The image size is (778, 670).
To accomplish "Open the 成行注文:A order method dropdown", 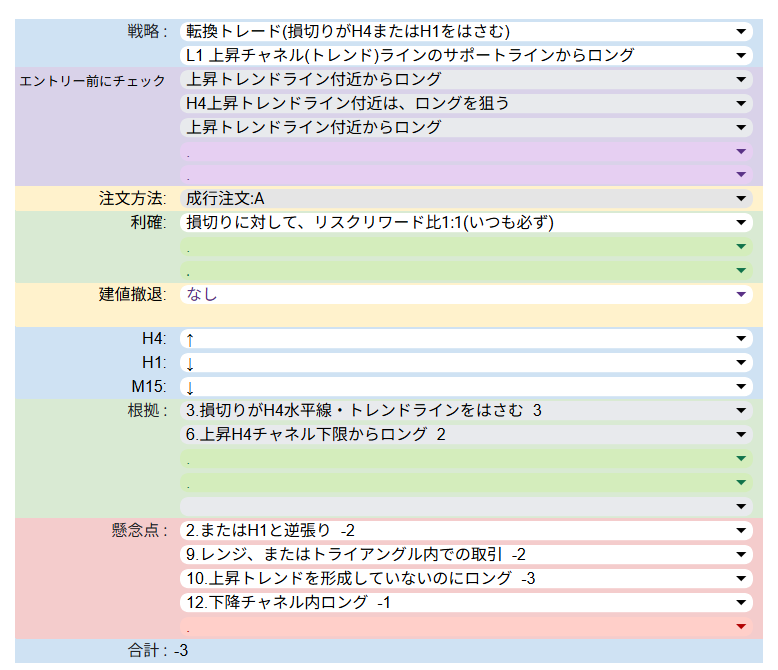I will [466, 199].
